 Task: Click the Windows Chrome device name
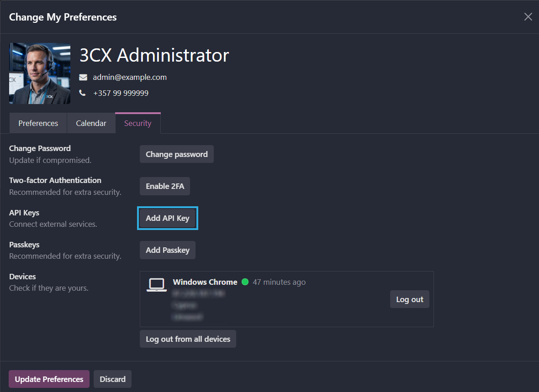click(x=205, y=282)
